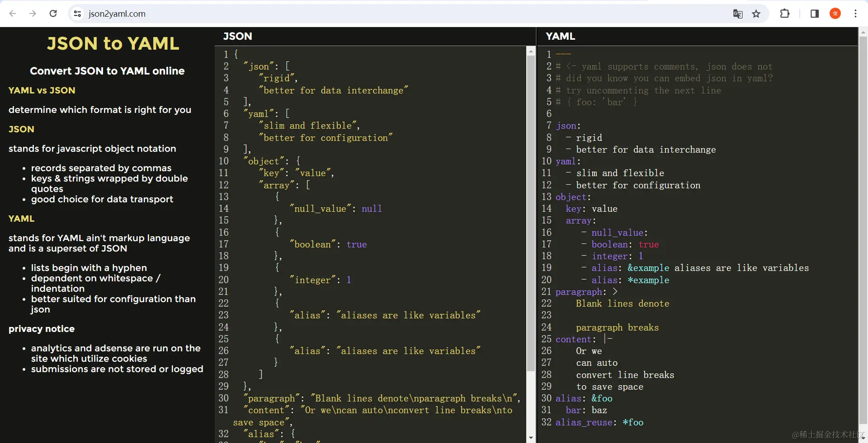Click the "boolean": true JSON line
The image size is (868, 443).
328,244
